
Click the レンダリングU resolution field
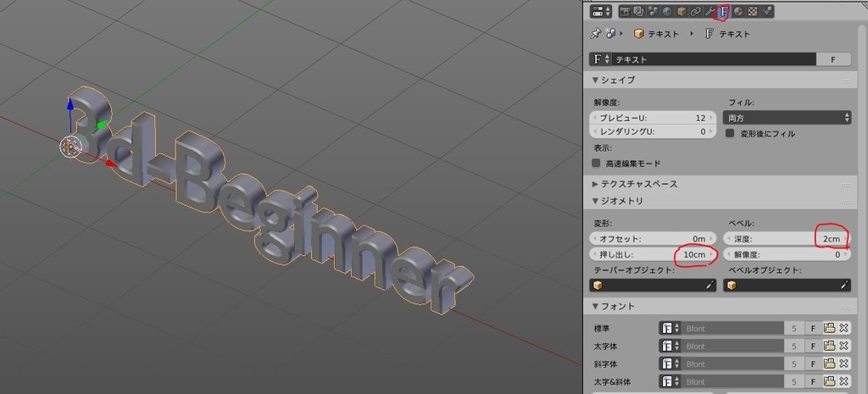click(x=653, y=131)
